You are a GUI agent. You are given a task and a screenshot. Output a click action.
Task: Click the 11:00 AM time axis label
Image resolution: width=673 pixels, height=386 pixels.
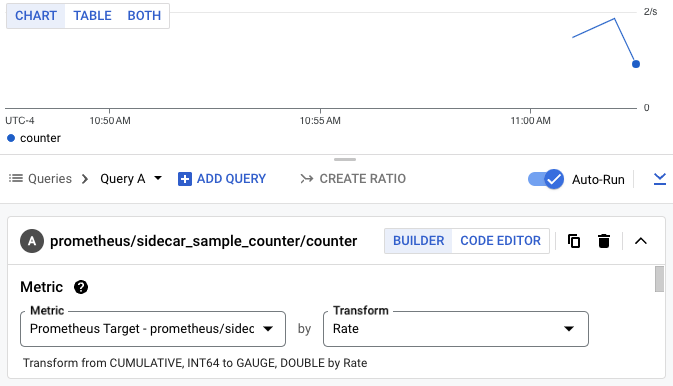(x=531, y=121)
